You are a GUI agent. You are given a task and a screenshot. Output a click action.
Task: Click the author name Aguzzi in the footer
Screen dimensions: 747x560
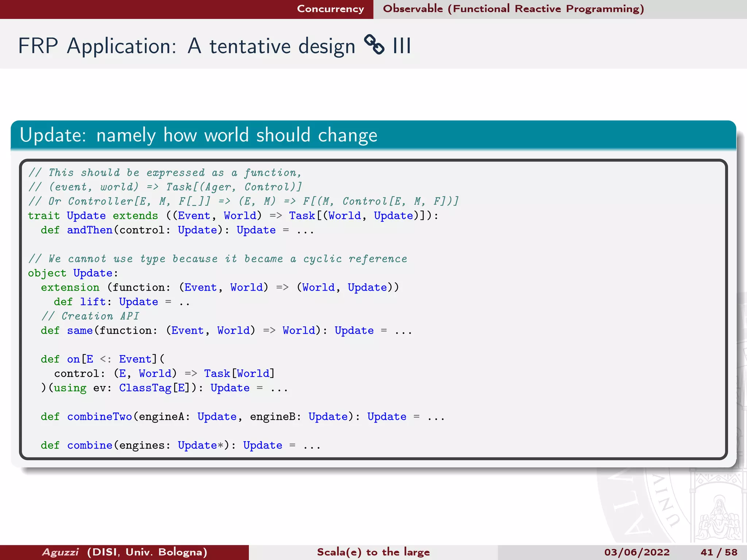click(60, 552)
